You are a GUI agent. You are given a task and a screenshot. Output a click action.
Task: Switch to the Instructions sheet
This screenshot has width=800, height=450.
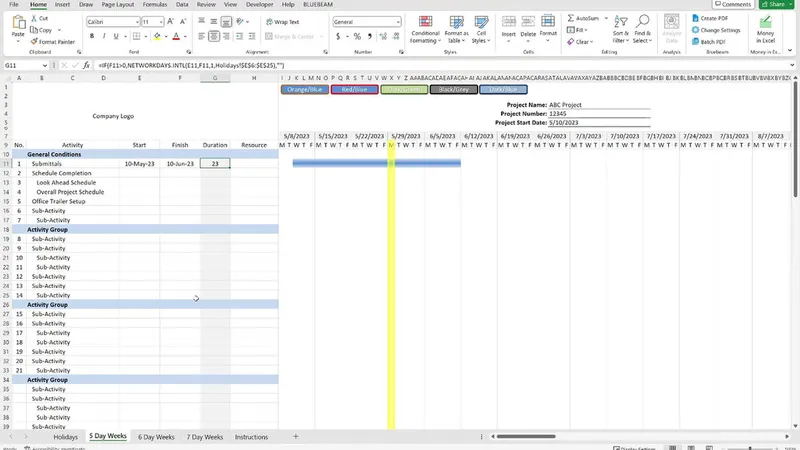tap(251, 437)
